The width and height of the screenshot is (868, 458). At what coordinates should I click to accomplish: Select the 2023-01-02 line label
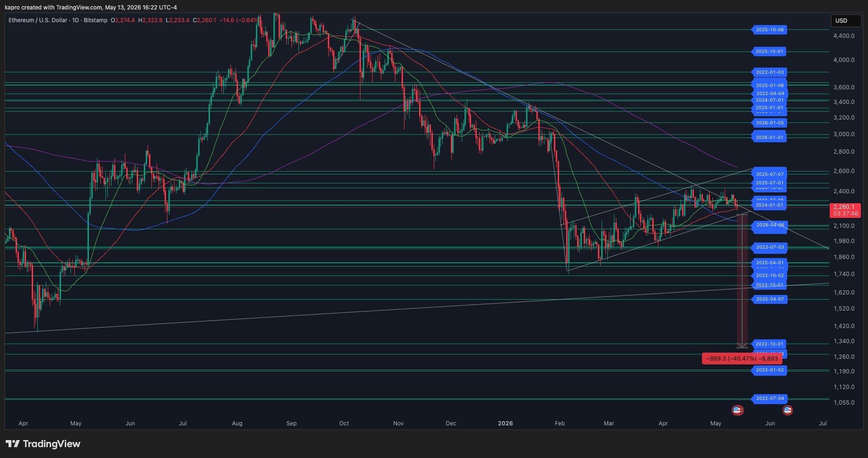(769, 370)
